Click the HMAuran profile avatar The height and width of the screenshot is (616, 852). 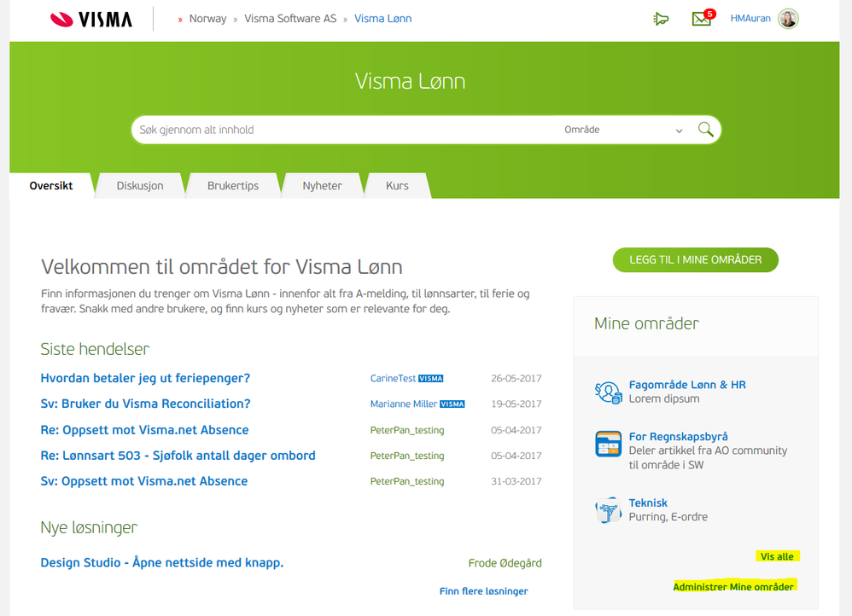pyautogui.click(x=788, y=19)
